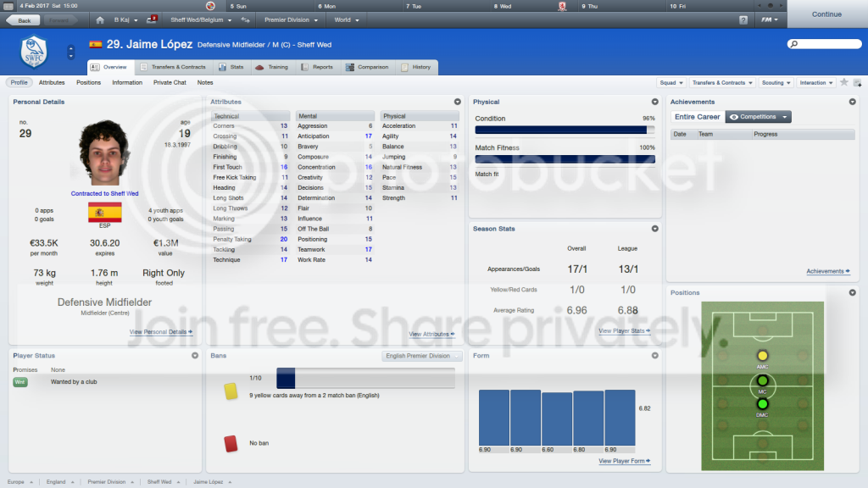Image resolution: width=868 pixels, height=488 pixels.
Task: Open the View Player Stats link
Action: [x=624, y=331]
